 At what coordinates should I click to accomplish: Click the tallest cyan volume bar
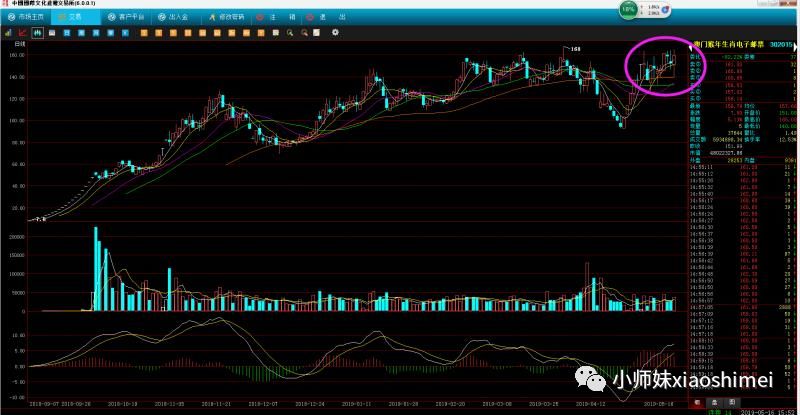point(95,269)
